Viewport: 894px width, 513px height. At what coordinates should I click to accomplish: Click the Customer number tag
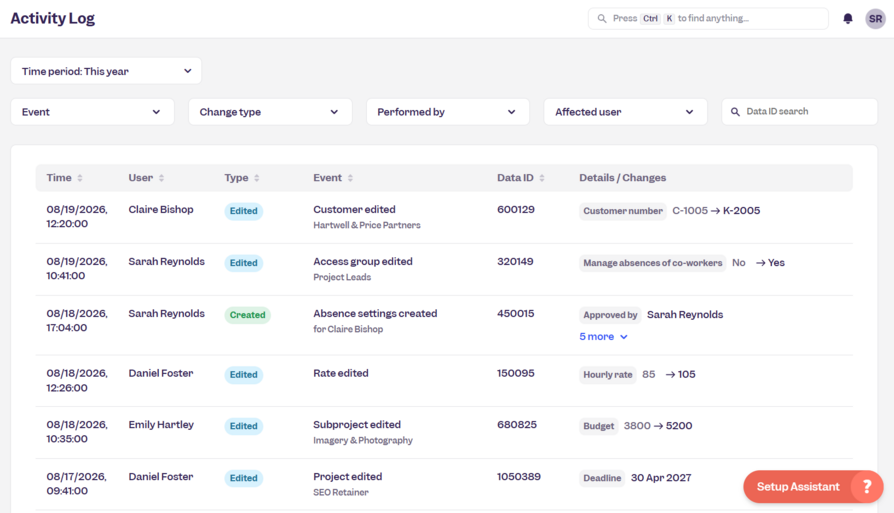(623, 211)
